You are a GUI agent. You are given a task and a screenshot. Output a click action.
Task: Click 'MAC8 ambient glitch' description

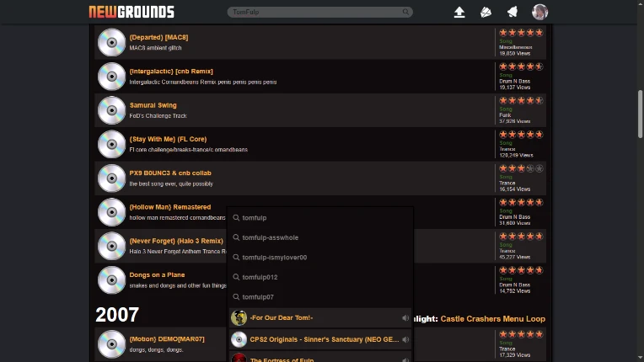[155, 48]
